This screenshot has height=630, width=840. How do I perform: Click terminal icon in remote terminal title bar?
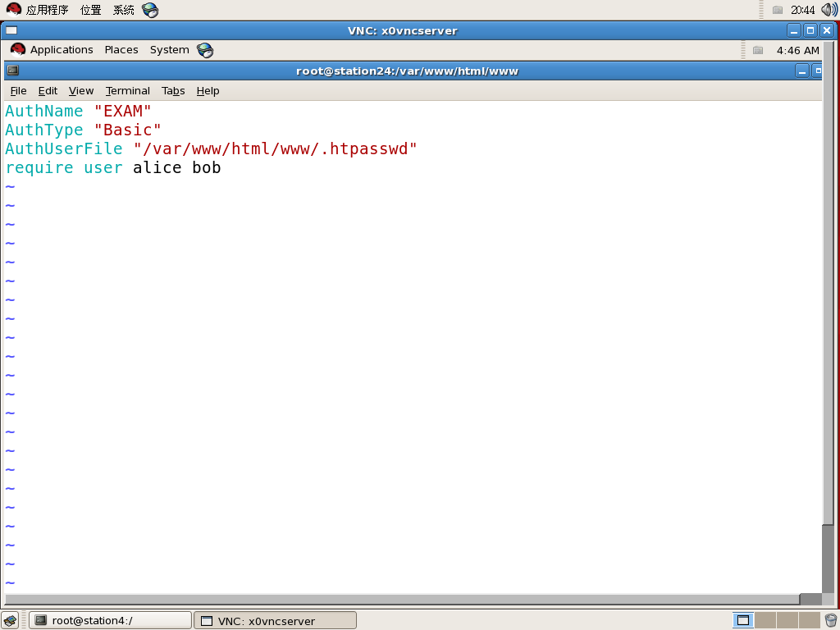pos(13,71)
